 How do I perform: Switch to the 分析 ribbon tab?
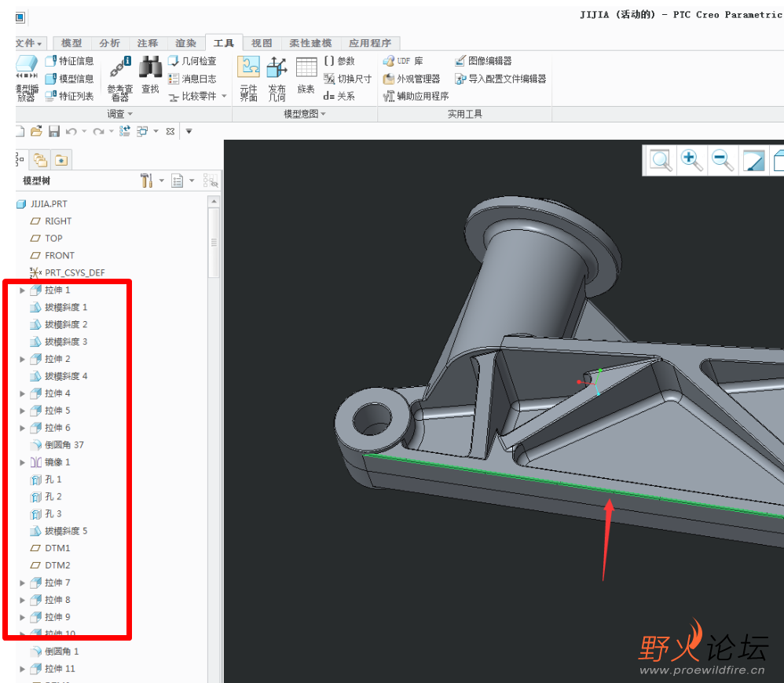tap(110, 43)
